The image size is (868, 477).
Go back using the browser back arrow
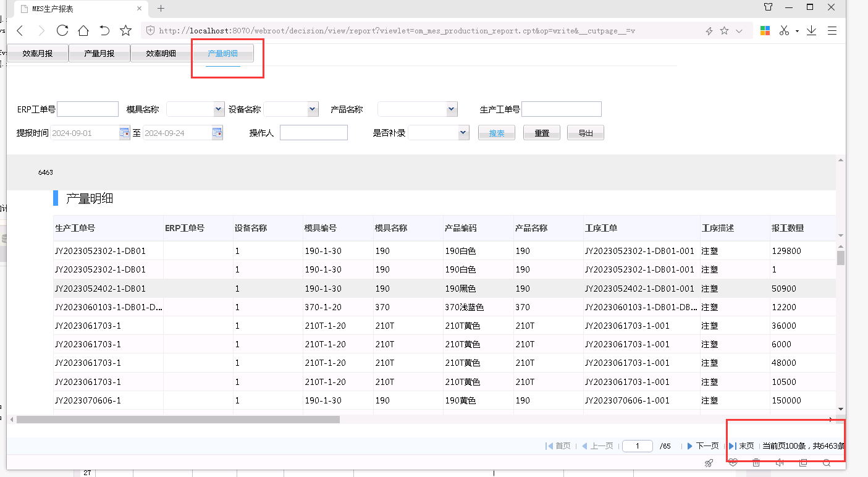coord(20,31)
